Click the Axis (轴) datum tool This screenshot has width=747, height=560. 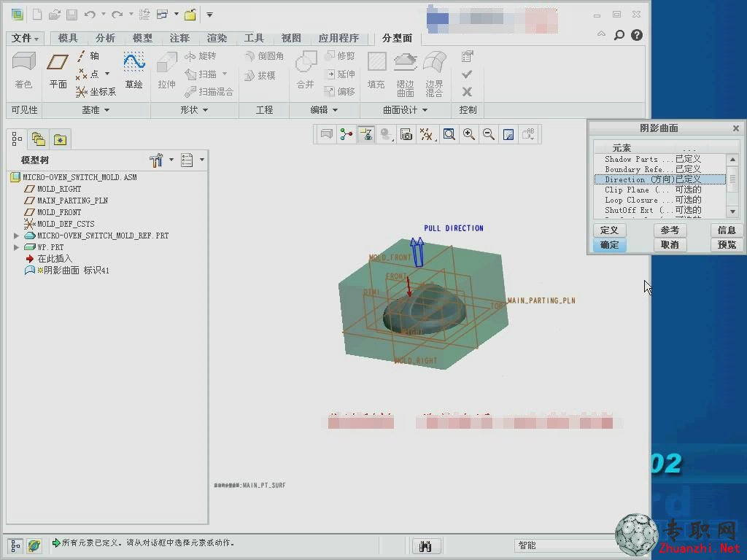coord(88,56)
